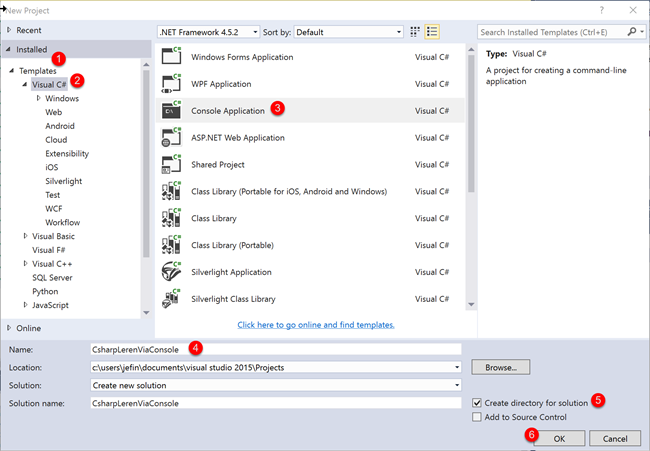Toggle Create directory for solution checkbox
650x451 pixels.
point(477,403)
